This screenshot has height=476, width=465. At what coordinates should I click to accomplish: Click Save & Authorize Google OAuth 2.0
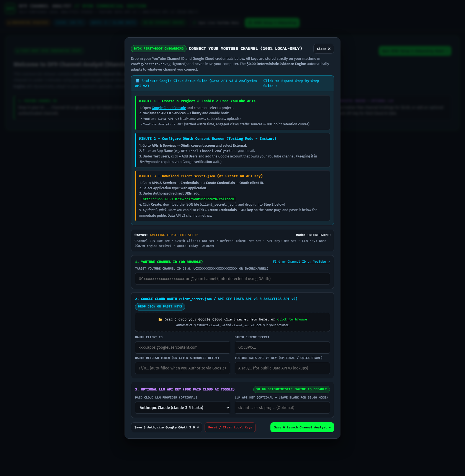pyautogui.click(x=167, y=427)
